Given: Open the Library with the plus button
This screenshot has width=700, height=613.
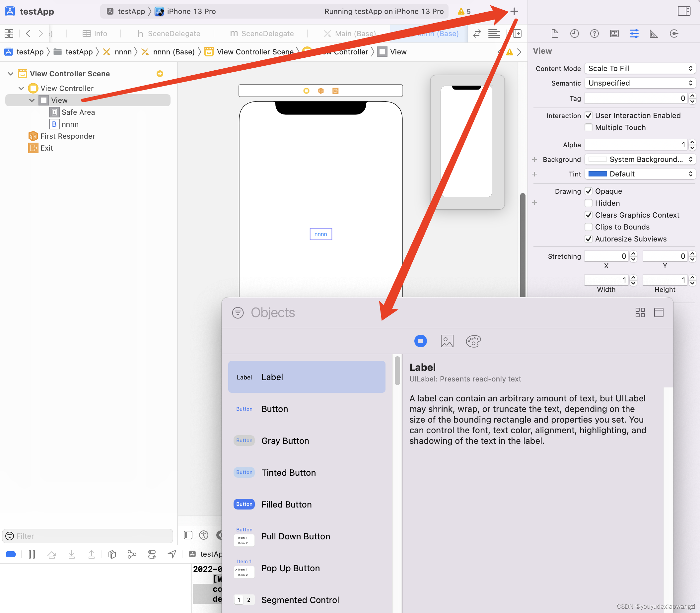Looking at the screenshot, I should pyautogui.click(x=514, y=11).
